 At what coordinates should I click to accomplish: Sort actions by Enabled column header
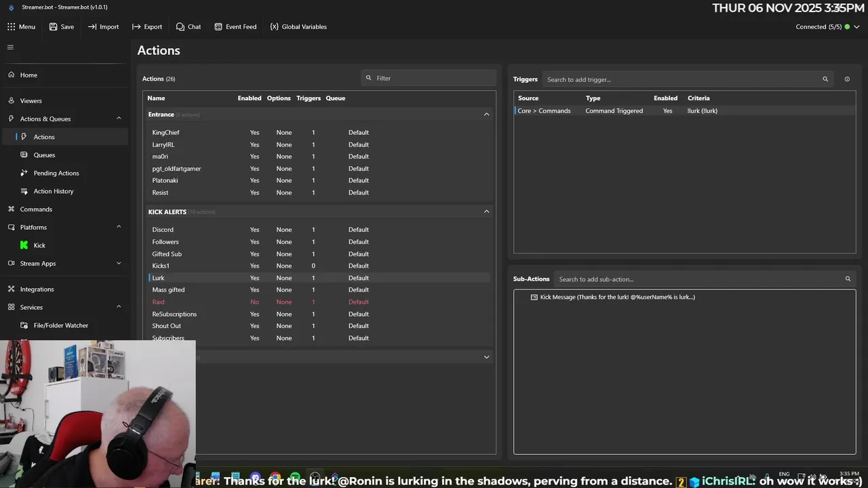point(250,98)
